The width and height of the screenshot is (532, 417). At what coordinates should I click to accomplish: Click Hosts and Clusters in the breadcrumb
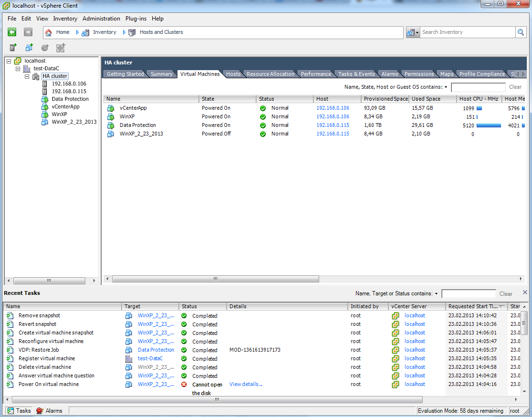[161, 32]
